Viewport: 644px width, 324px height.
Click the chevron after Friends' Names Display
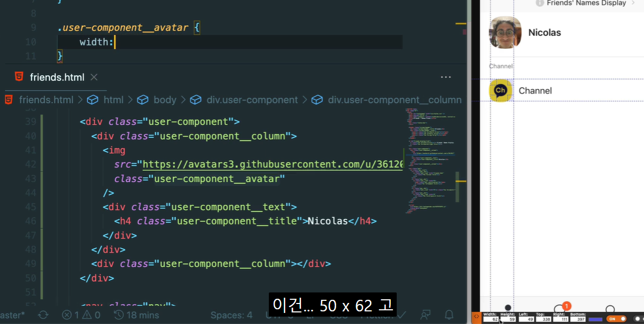tap(632, 3)
